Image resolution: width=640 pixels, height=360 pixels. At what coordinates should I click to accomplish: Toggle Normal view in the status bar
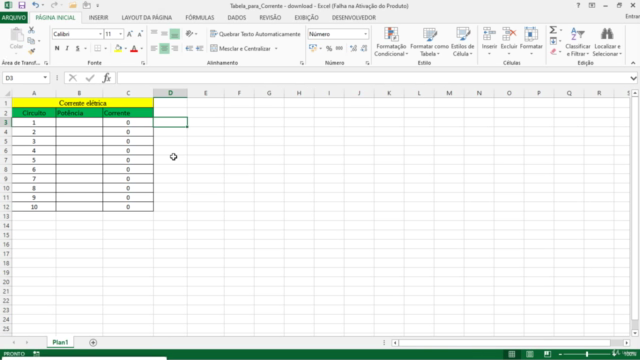coord(511,354)
